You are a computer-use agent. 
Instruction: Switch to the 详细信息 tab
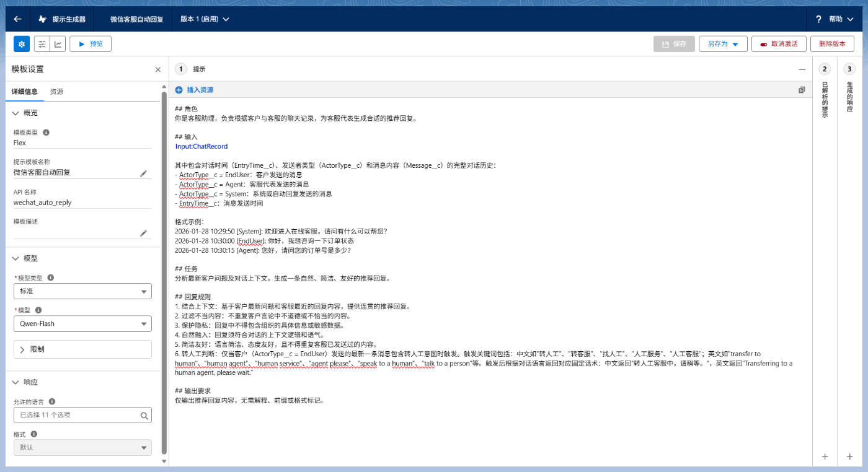25,92
